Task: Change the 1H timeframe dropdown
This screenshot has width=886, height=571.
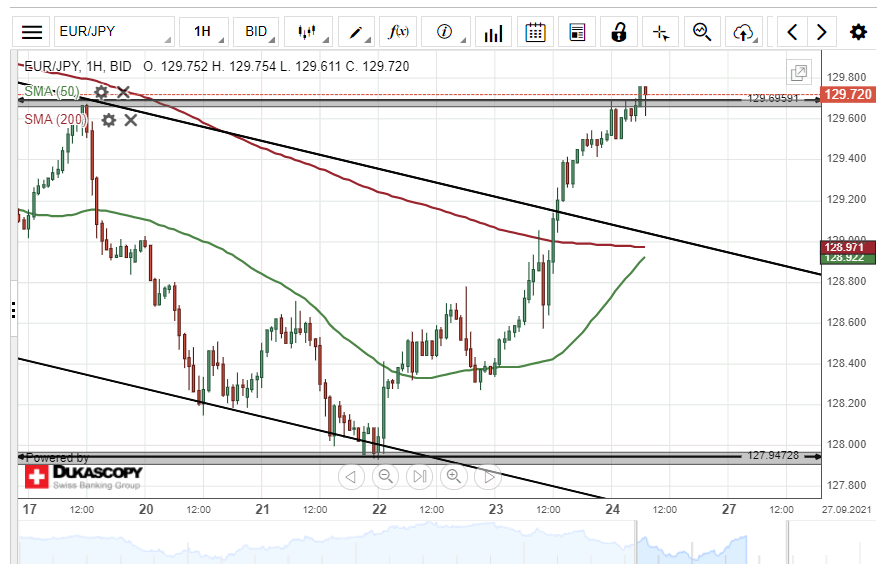Action: tap(204, 32)
